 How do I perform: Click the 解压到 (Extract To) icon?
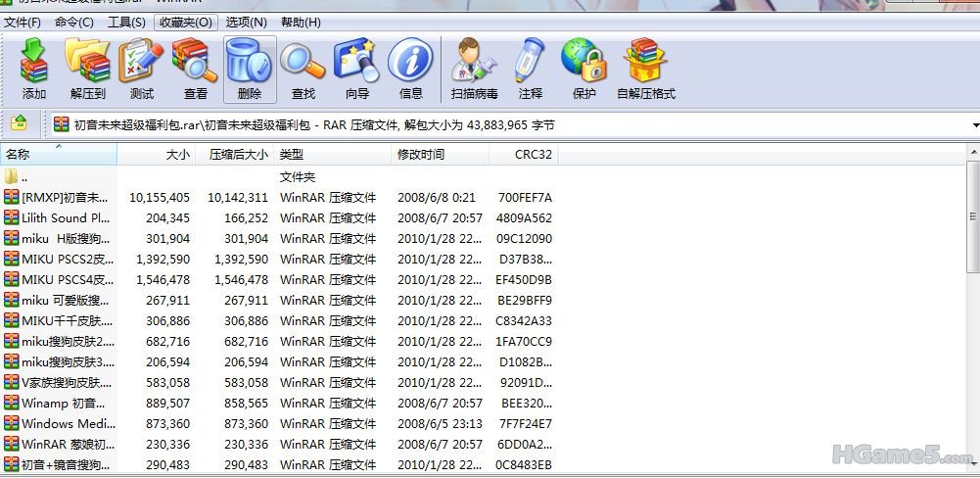pos(87,69)
